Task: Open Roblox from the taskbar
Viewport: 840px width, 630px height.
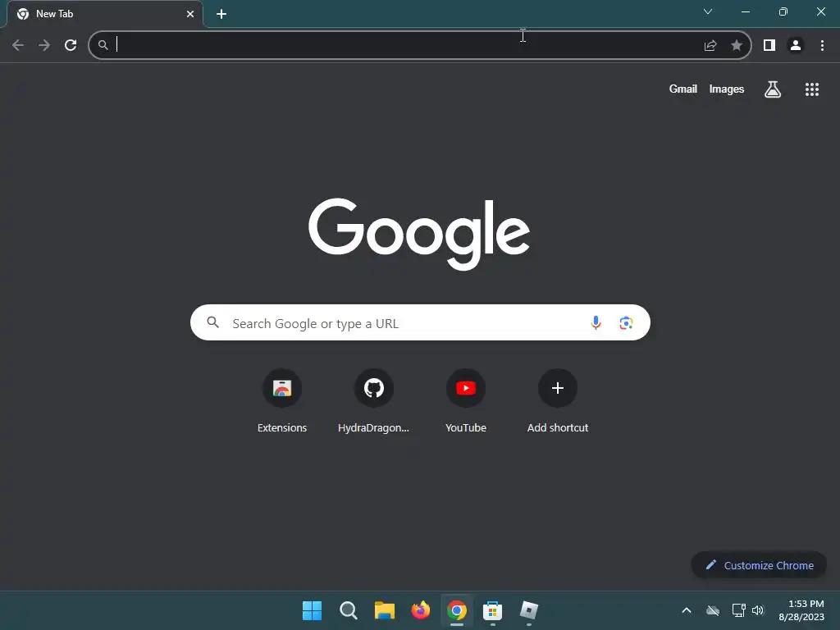Action: (x=529, y=610)
